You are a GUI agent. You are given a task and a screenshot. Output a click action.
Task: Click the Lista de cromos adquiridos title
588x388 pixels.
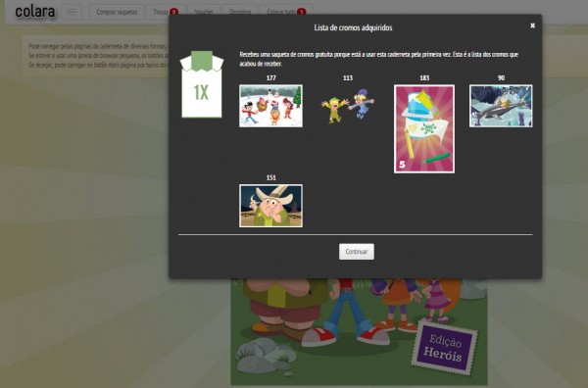(x=353, y=27)
